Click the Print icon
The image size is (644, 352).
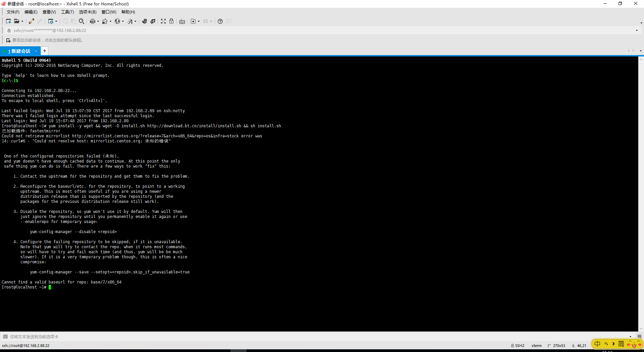click(x=92, y=21)
